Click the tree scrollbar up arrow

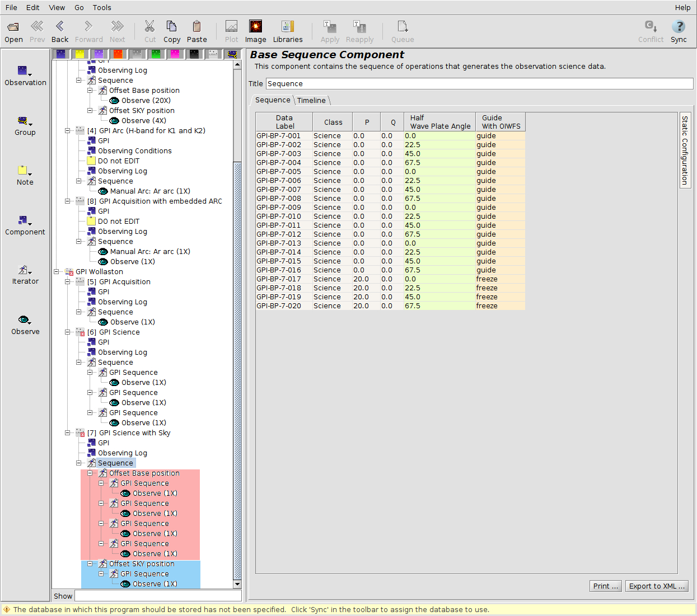[237, 65]
